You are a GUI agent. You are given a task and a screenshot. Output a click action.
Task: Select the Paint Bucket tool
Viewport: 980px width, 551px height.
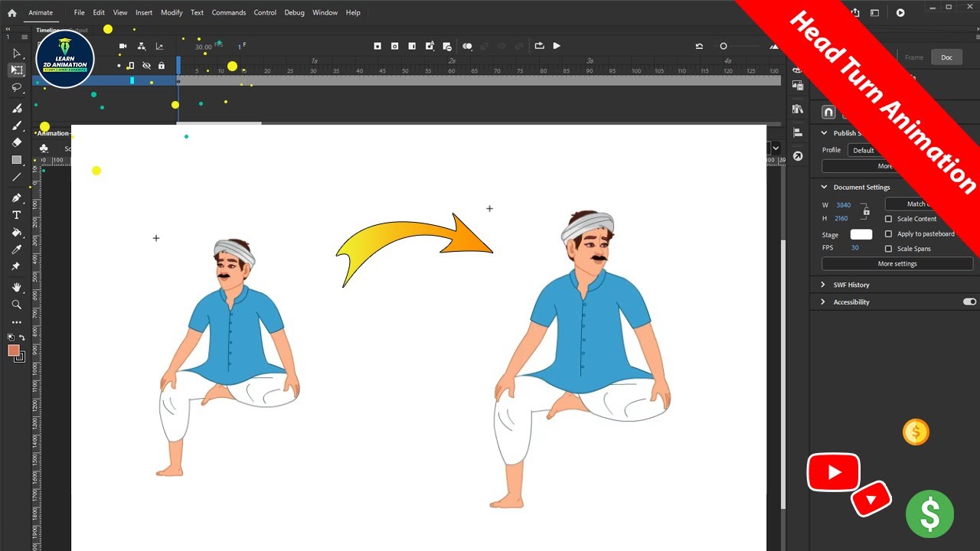(x=17, y=233)
